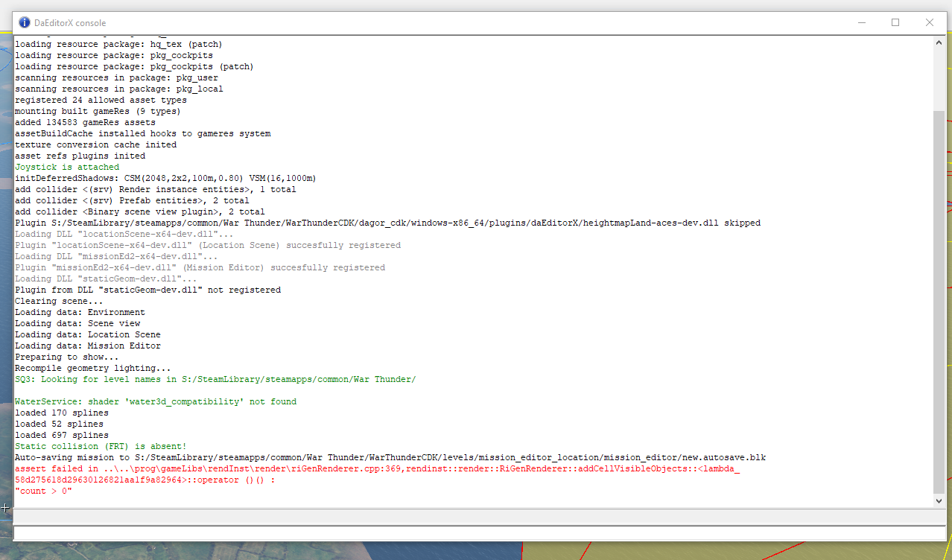
Task: Click the 'added 134583 gameRes assets' line
Action: click(85, 122)
